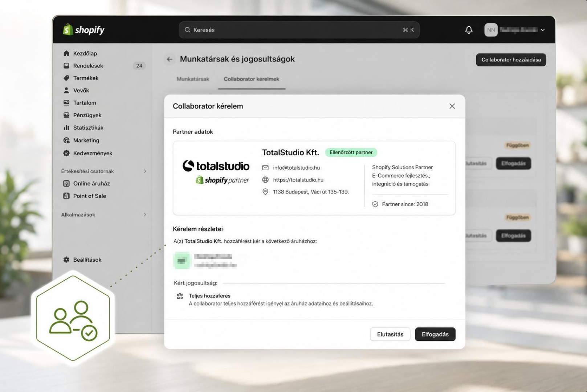Click the Rendelések 24 count badge
The width and height of the screenshot is (587, 392).
pyautogui.click(x=139, y=66)
